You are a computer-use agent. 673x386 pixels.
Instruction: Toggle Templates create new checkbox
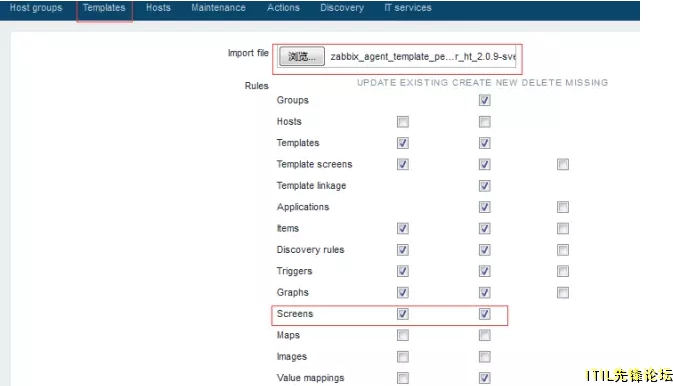[485, 143]
